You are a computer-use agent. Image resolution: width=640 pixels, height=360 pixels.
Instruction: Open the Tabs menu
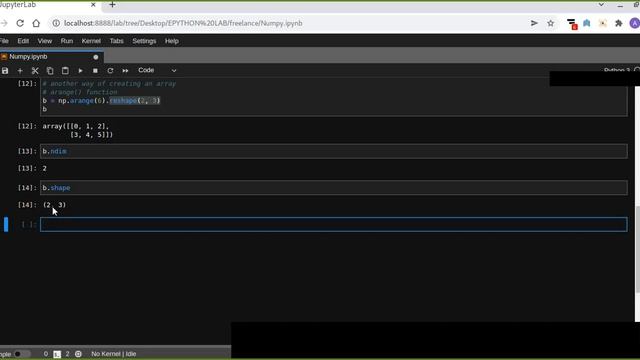(x=116, y=41)
